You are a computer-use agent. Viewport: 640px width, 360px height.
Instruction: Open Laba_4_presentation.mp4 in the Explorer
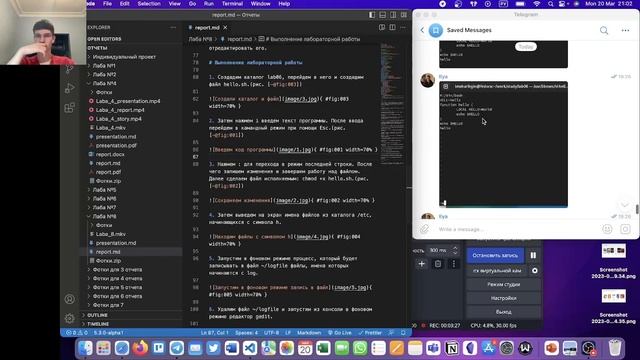(x=128, y=101)
